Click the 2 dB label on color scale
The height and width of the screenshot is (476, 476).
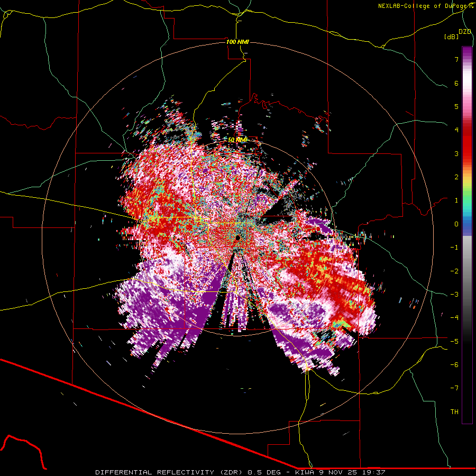[x=456, y=177]
